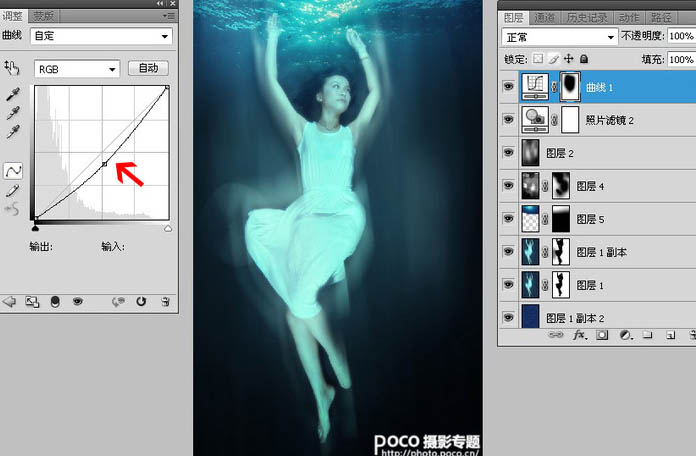Open Adjustments panel flyout menu icon
This screenshot has height=456, width=696.
(x=169, y=16)
